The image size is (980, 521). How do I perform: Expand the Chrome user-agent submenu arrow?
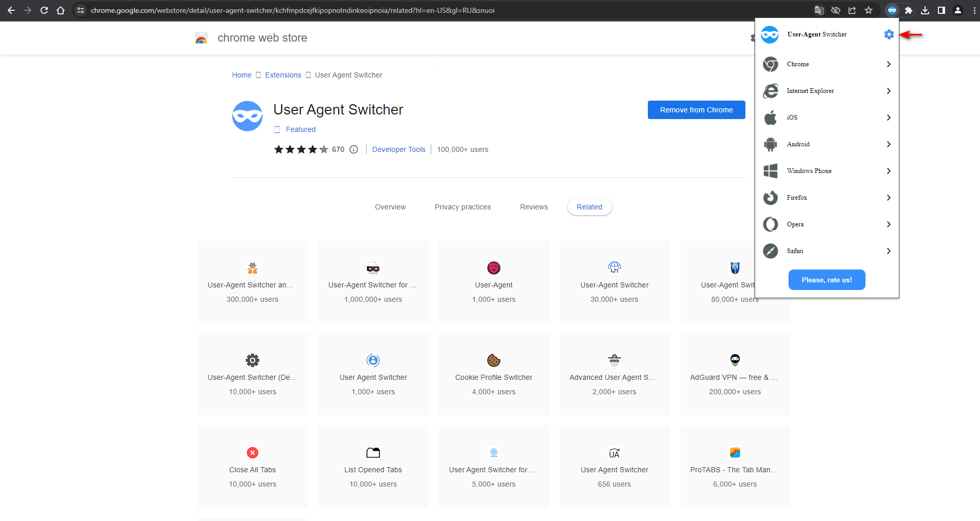tap(889, 64)
